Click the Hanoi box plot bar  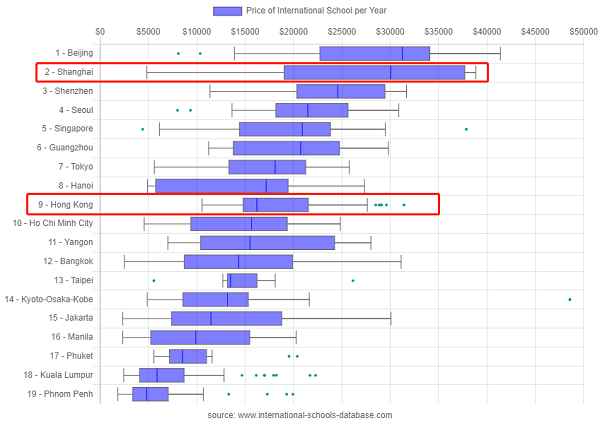pos(222,186)
